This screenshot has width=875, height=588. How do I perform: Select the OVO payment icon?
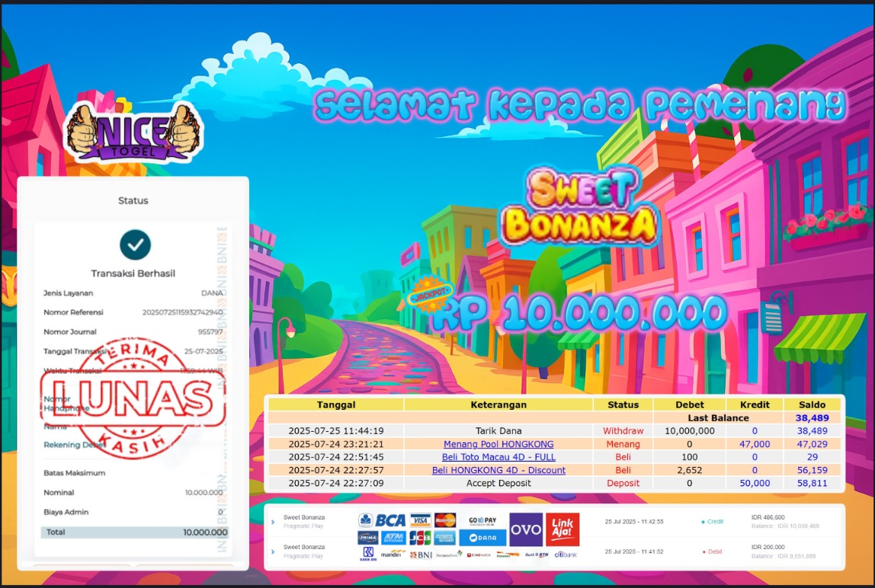[x=526, y=529]
